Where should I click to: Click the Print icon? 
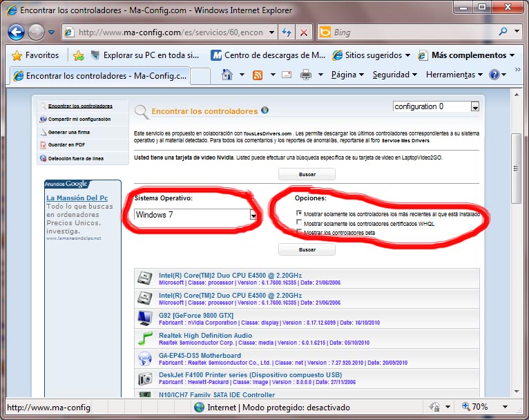(306, 75)
